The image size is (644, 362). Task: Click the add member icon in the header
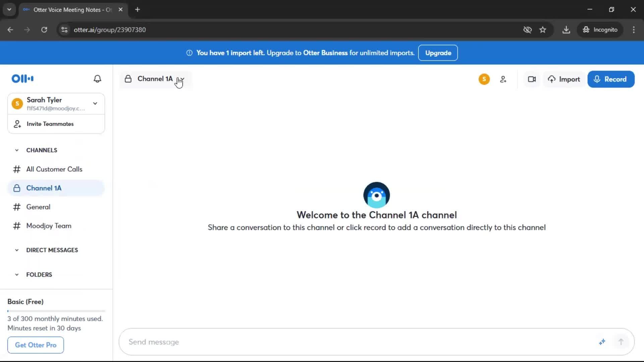click(x=503, y=79)
